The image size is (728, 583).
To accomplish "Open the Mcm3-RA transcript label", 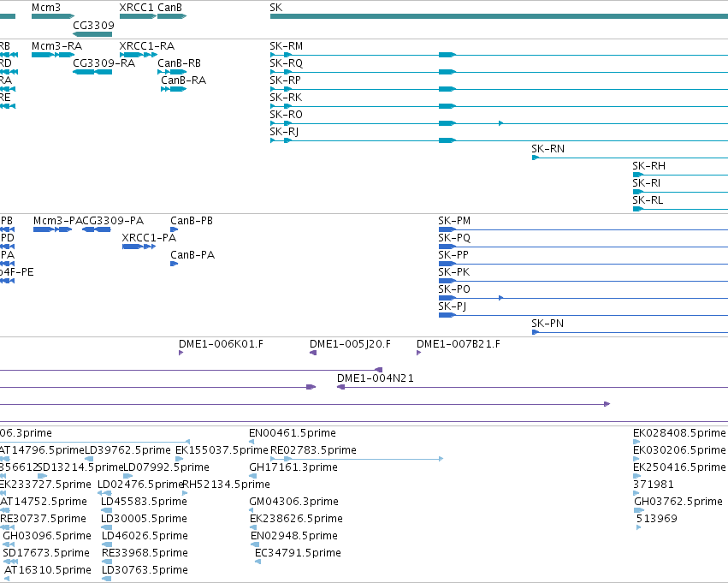I will pos(56,46).
